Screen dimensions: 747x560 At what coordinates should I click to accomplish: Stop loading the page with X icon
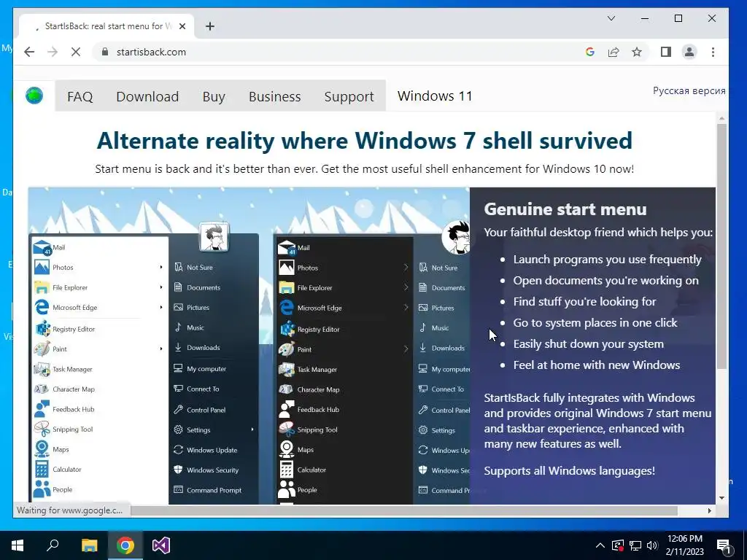pos(76,52)
